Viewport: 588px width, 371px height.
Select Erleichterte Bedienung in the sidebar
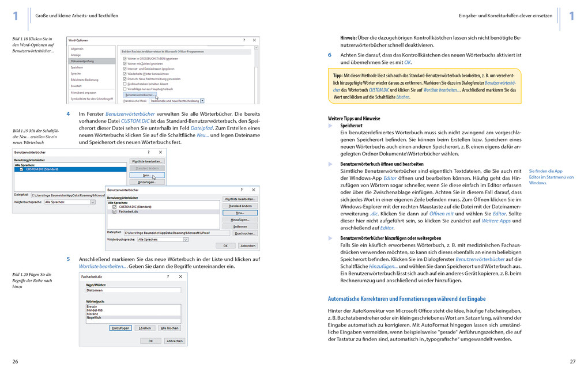(x=84, y=79)
